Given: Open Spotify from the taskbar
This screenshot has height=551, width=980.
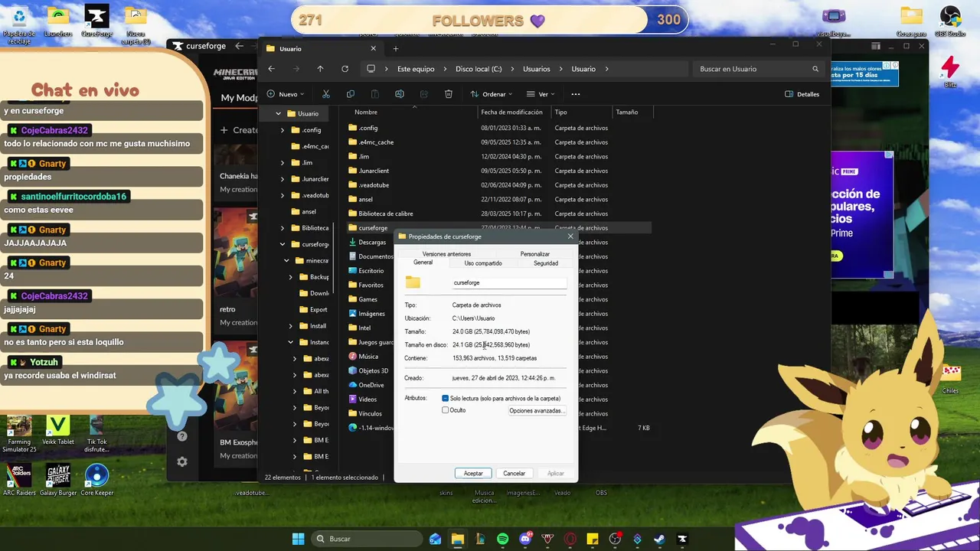Looking at the screenshot, I should (x=502, y=539).
